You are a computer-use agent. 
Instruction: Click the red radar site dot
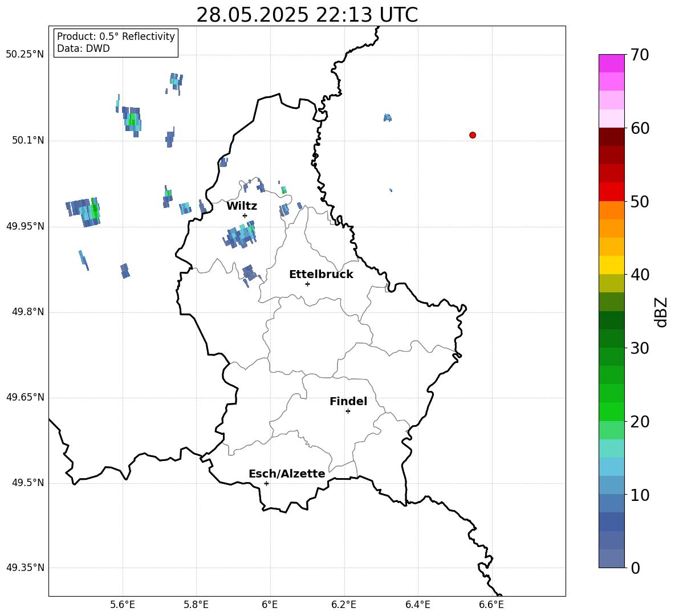coord(473,135)
